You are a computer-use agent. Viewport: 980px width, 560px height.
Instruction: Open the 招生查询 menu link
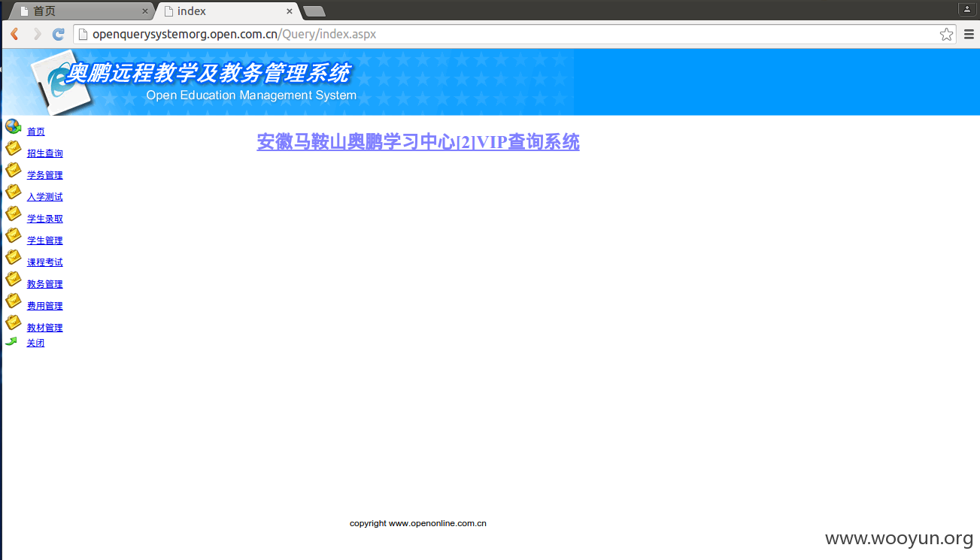(45, 153)
